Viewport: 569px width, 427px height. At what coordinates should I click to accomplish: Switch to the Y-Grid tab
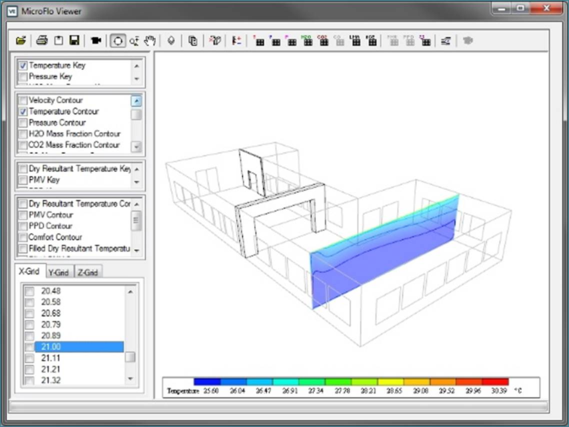[59, 272]
